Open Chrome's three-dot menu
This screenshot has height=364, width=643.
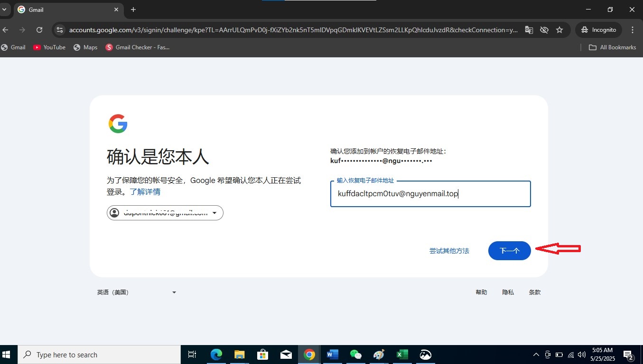[x=633, y=29]
